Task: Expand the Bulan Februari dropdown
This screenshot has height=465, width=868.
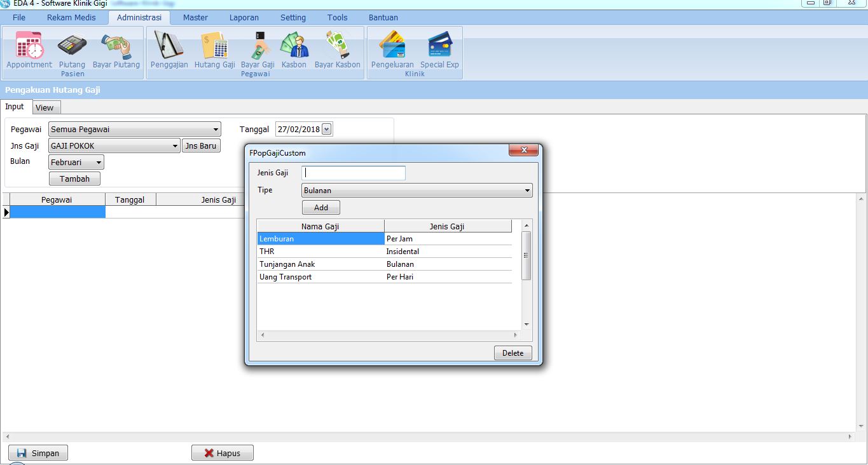Action: tap(99, 163)
